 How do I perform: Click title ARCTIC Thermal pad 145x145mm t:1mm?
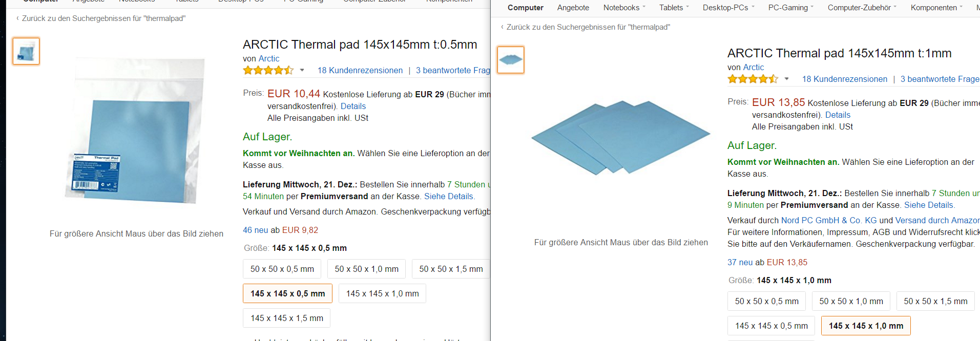pos(840,53)
